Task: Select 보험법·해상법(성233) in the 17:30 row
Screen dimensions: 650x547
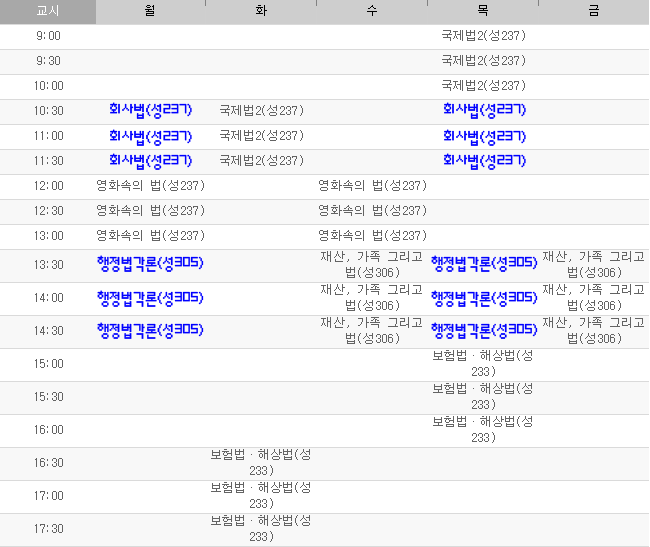Action: point(261,529)
